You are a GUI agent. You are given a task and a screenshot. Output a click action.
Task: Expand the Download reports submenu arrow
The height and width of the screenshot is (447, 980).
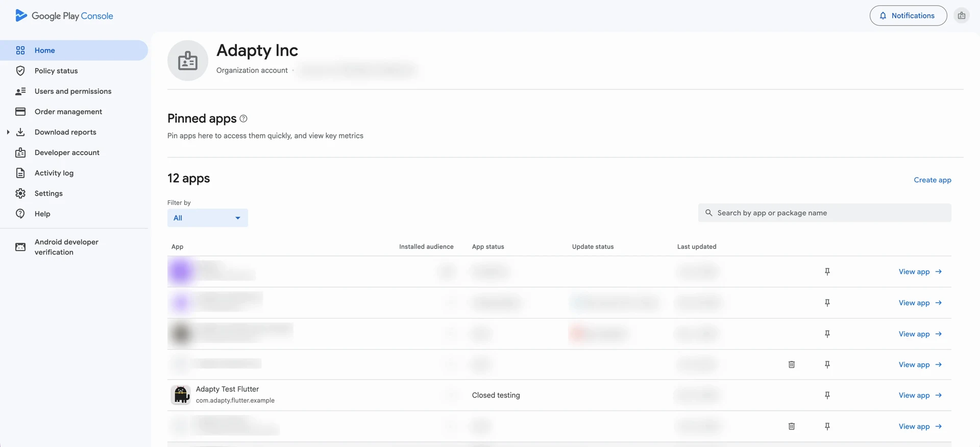(8, 132)
